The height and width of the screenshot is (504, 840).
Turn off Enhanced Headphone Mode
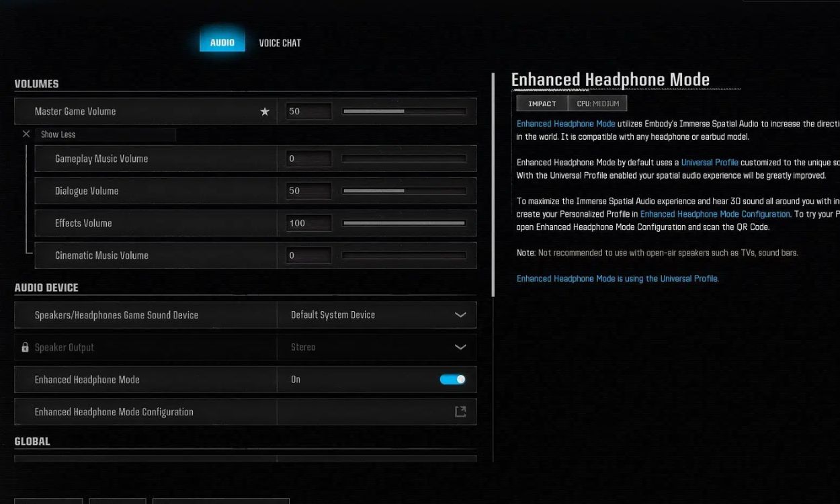point(452,379)
